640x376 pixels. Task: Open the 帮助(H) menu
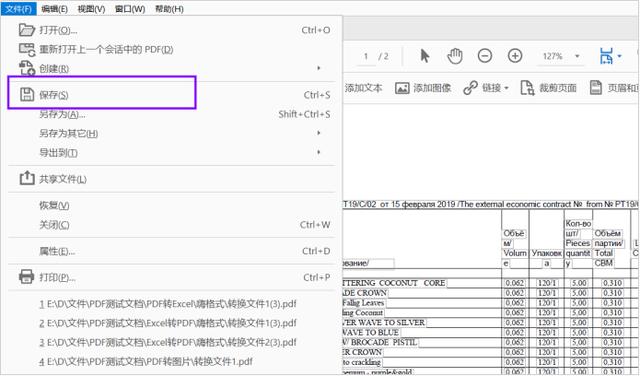click(x=169, y=9)
